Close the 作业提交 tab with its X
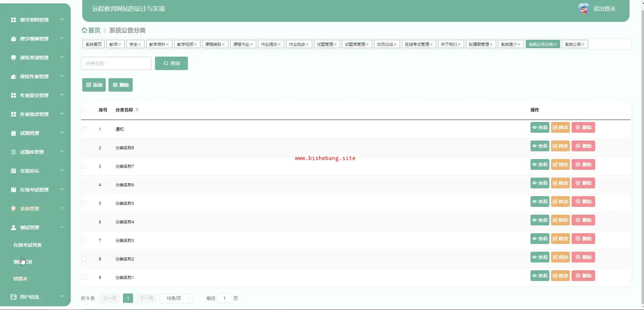Viewport: 644px width, 310px height. (x=279, y=44)
